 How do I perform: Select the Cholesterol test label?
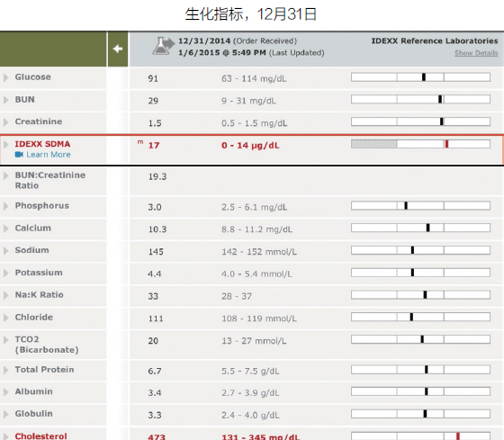[40, 436]
